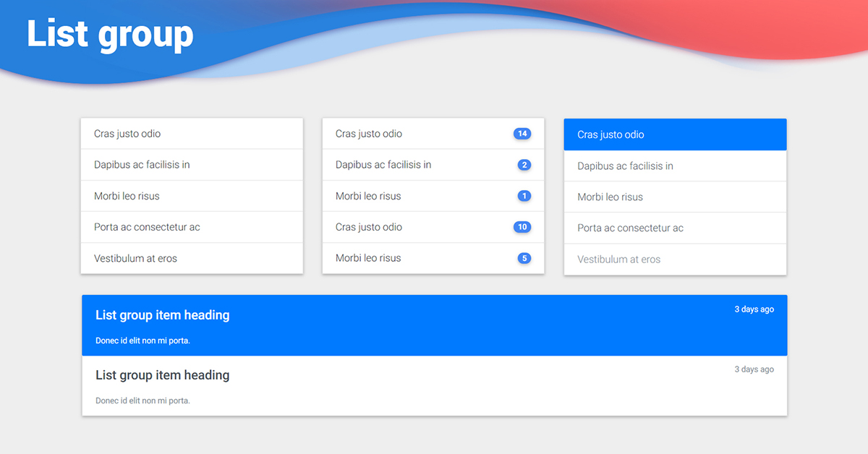The height and width of the screenshot is (454, 868).
Task: Click the badge showing 14 next to Cras justo odio
Action: (523, 133)
